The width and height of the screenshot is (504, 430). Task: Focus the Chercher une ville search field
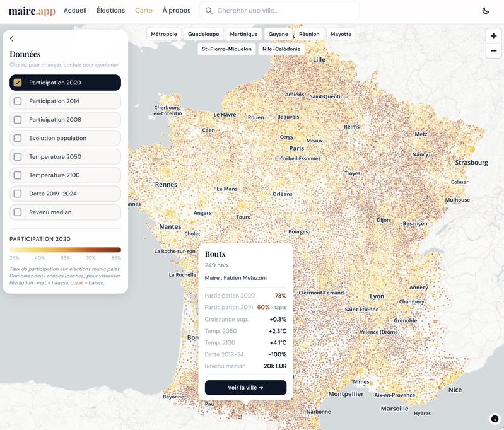click(x=284, y=11)
